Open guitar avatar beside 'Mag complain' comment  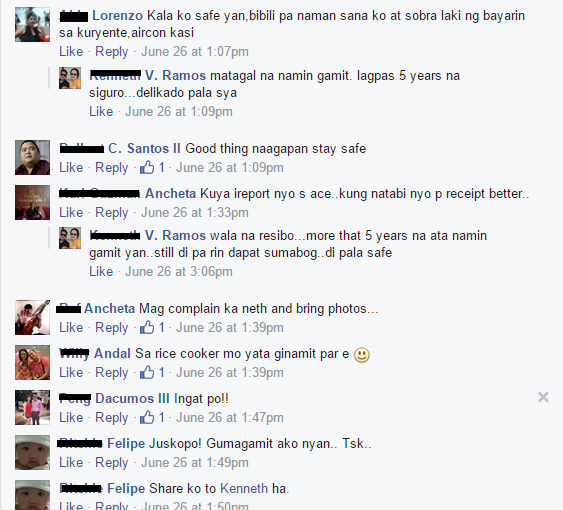[x=32, y=317]
